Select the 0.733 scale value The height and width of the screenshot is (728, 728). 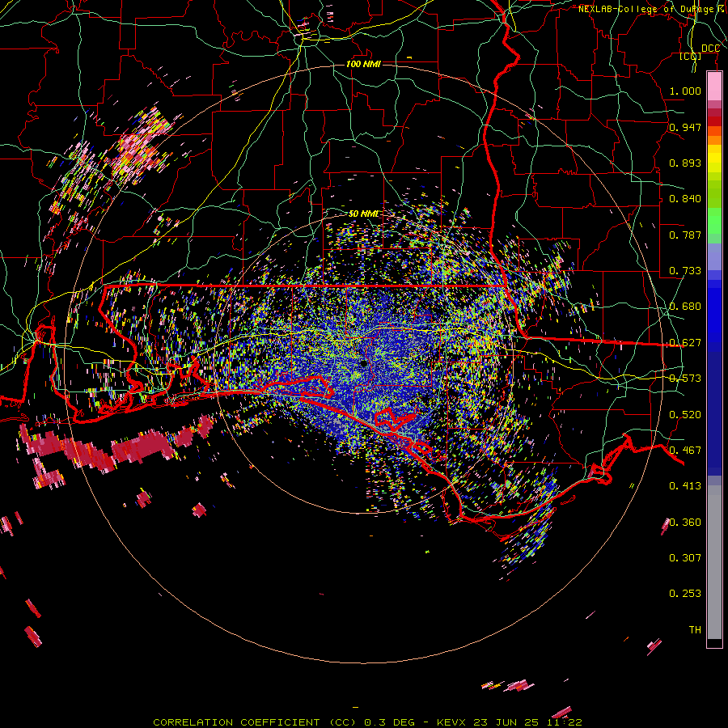[x=685, y=271]
